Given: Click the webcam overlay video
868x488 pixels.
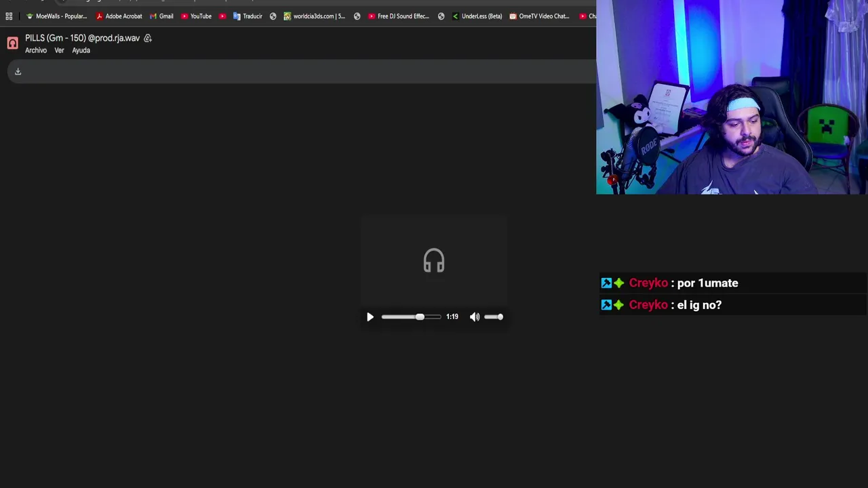Looking at the screenshot, I should 732,97.
